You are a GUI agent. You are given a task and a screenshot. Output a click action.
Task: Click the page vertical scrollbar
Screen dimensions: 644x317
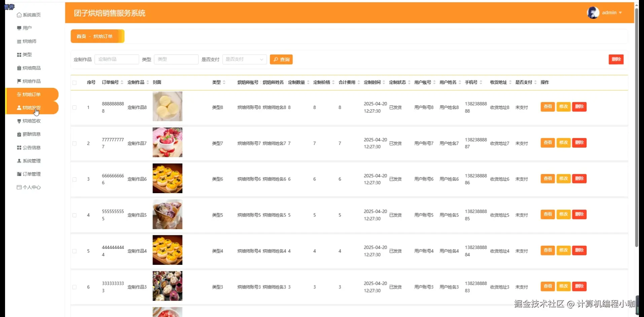(x=637, y=128)
